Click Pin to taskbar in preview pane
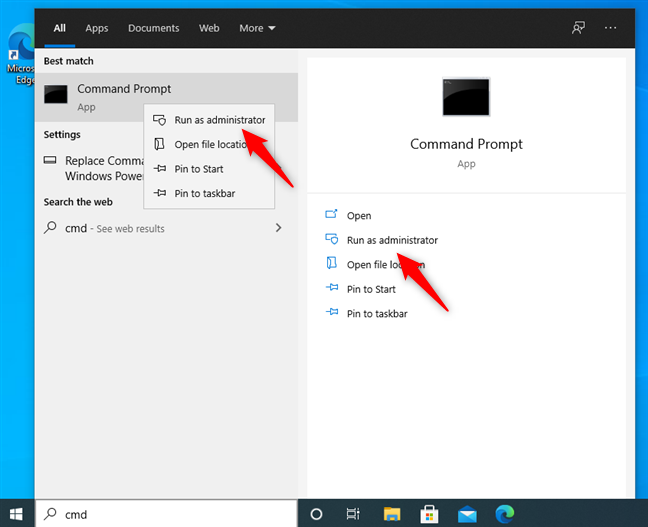Viewport: 648px width, 527px height. point(377,313)
